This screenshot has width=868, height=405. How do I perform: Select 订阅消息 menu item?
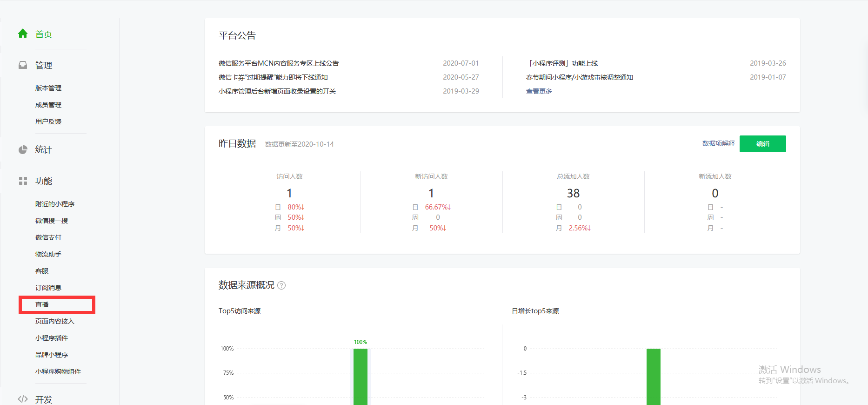pos(48,288)
